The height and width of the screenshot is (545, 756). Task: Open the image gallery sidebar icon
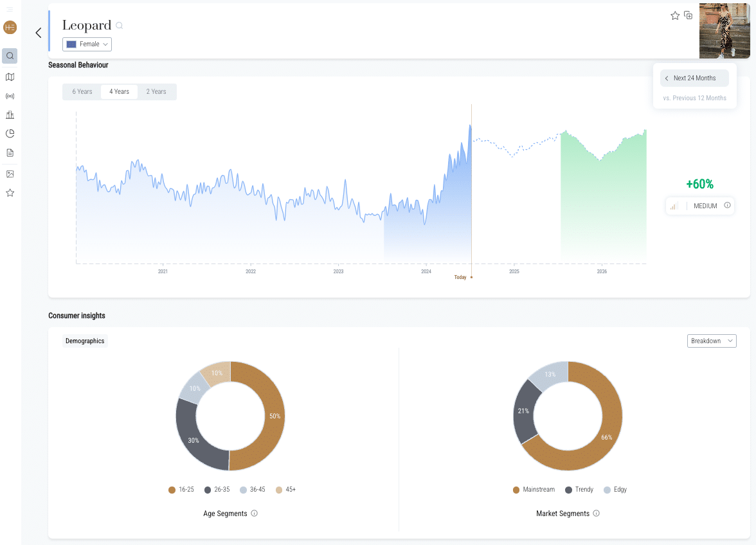(10, 174)
